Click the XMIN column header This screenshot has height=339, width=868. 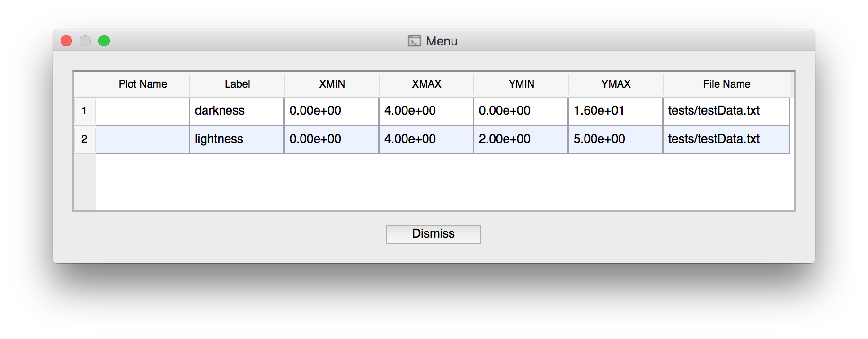point(332,84)
